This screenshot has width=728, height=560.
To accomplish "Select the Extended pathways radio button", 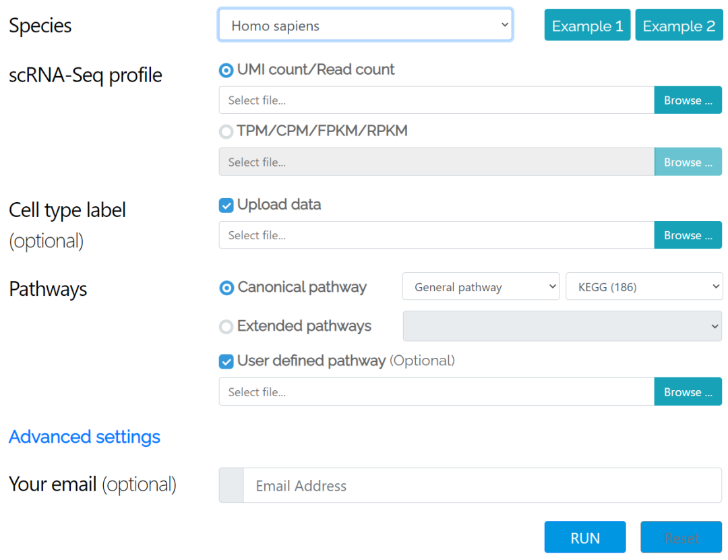I will tap(226, 327).
